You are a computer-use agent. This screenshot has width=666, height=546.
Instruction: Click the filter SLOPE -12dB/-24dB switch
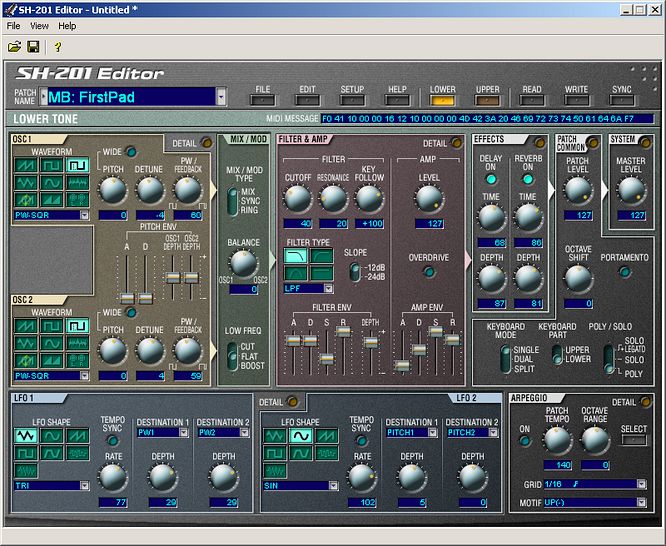[354, 272]
